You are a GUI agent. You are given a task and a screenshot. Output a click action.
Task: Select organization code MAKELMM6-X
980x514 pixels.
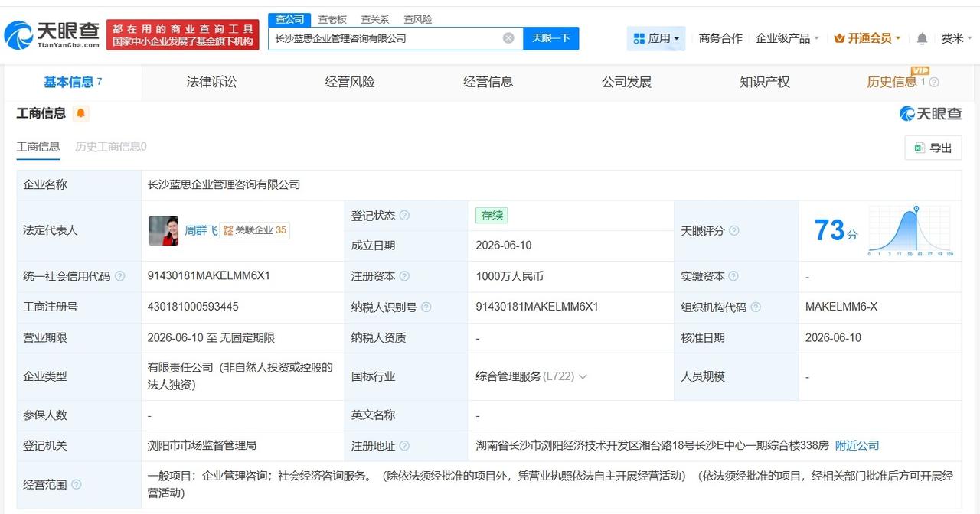pyautogui.click(x=841, y=307)
